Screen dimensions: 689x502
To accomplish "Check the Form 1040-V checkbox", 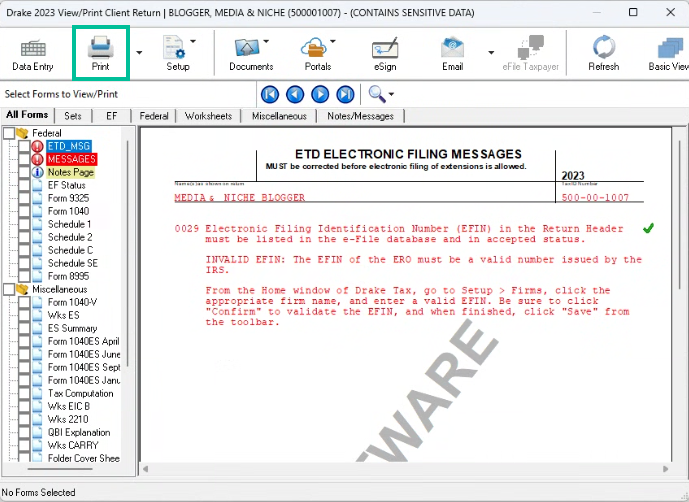I will 24,302.
